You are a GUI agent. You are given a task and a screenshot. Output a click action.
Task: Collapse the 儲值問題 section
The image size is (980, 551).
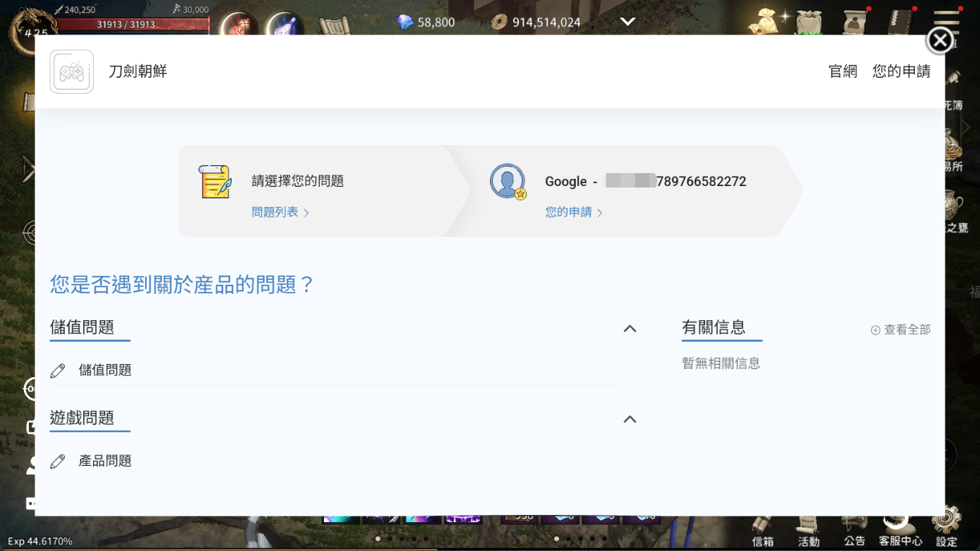pos(629,329)
